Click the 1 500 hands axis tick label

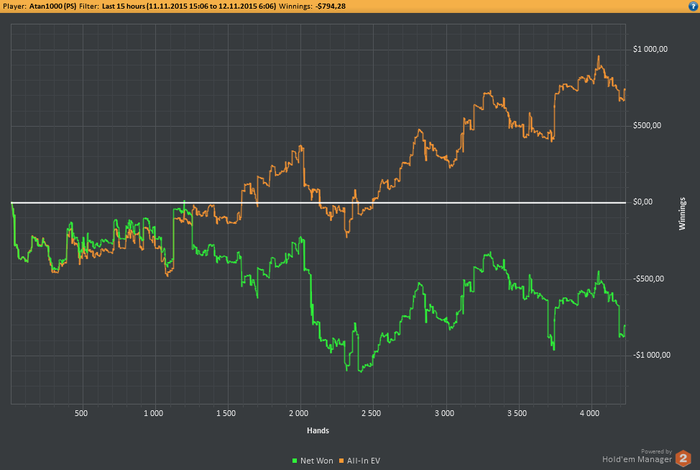point(226,413)
